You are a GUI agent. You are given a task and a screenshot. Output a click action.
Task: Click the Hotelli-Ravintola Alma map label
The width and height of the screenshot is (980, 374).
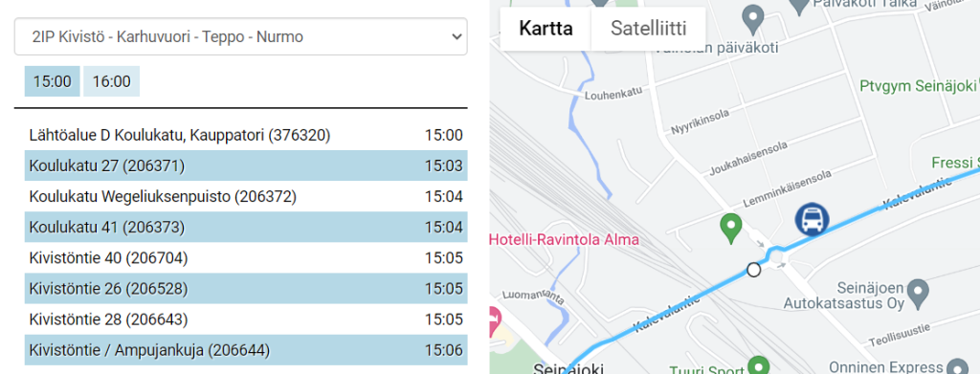pos(564,240)
